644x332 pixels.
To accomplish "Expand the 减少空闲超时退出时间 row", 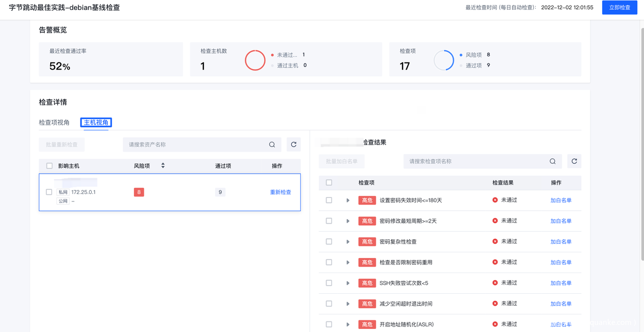I will point(348,304).
